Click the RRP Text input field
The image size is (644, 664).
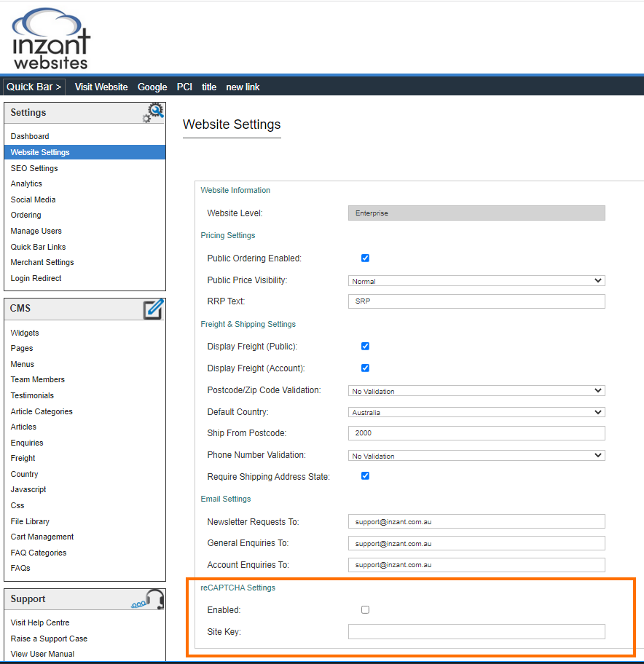point(476,301)
